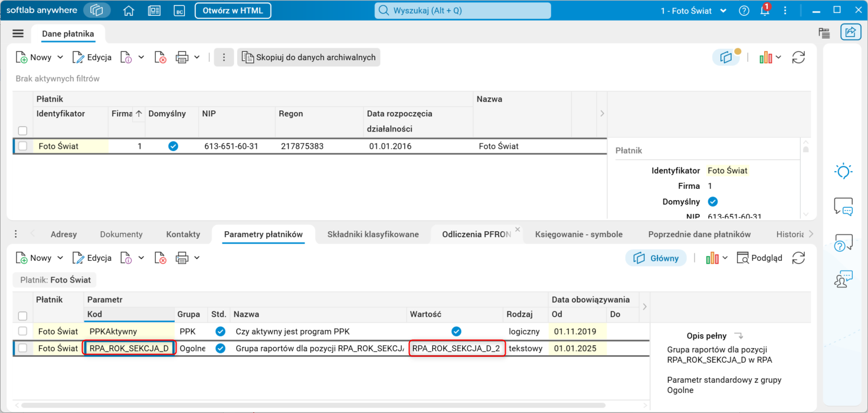
Task: Click Skopiuj do danych archiwalnych button
Action: (x=309, y=57)
